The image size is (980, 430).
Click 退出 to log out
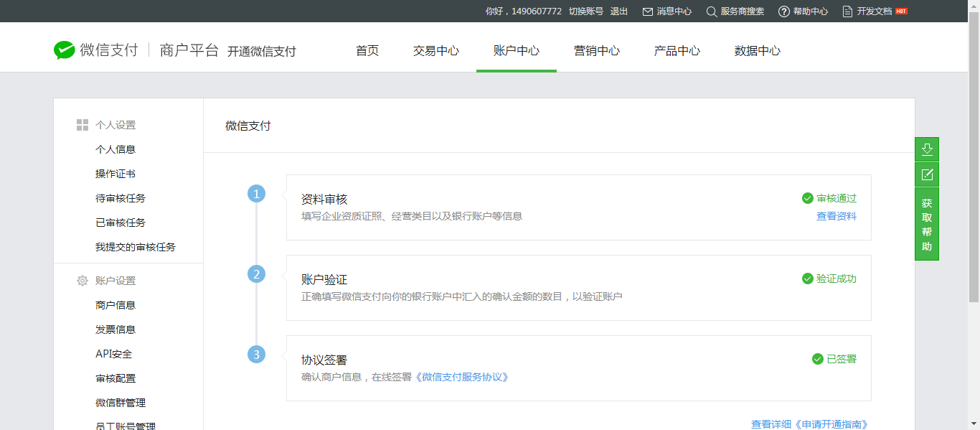[x=619, y=11]
